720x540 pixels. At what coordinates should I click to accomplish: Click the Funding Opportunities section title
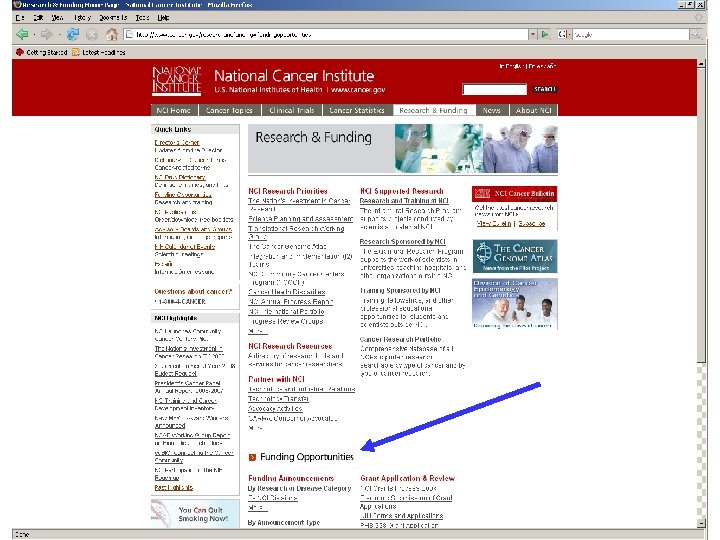[x=307, y=457]
